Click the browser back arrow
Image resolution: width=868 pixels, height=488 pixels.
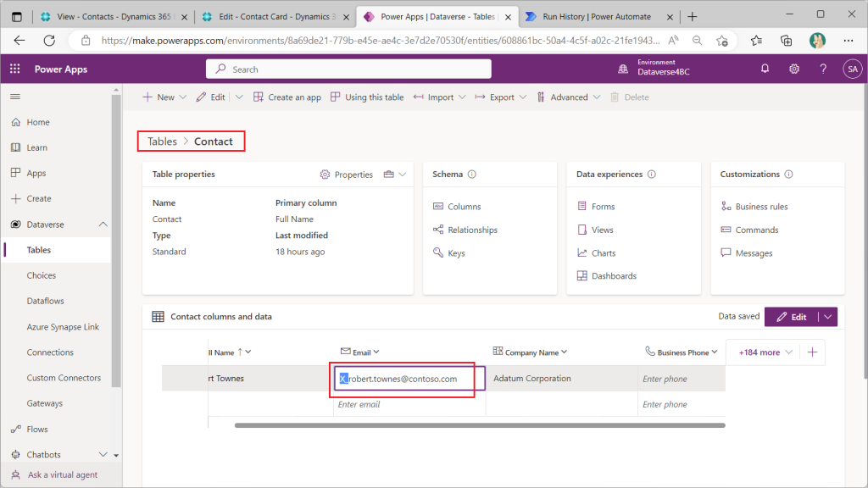click(19, 41)
